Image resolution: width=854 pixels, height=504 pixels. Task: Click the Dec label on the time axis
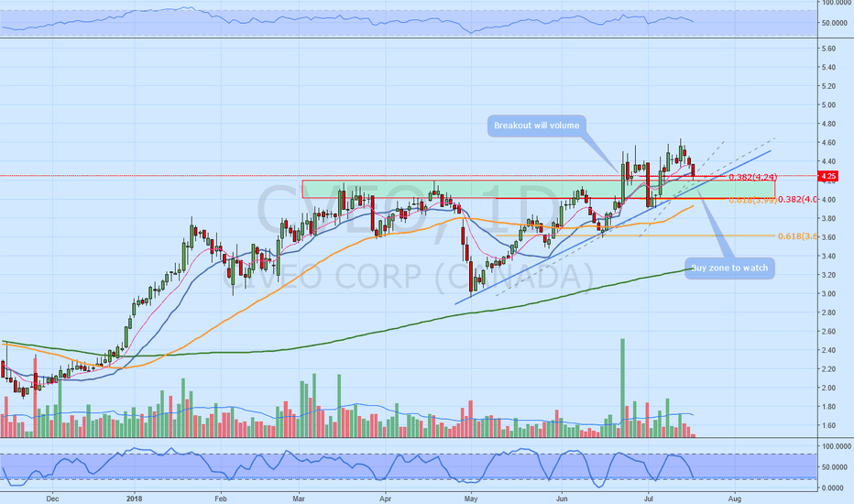tap(52, 499)
